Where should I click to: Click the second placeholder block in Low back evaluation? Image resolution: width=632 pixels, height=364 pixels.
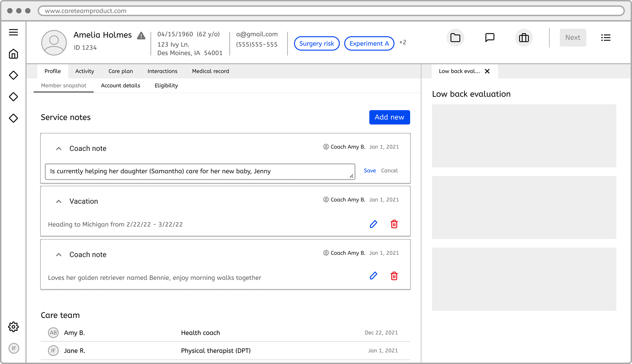[524, 207]
